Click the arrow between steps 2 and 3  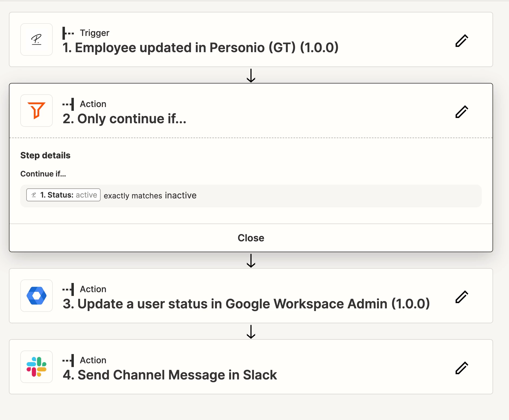(x=251, y=261)
